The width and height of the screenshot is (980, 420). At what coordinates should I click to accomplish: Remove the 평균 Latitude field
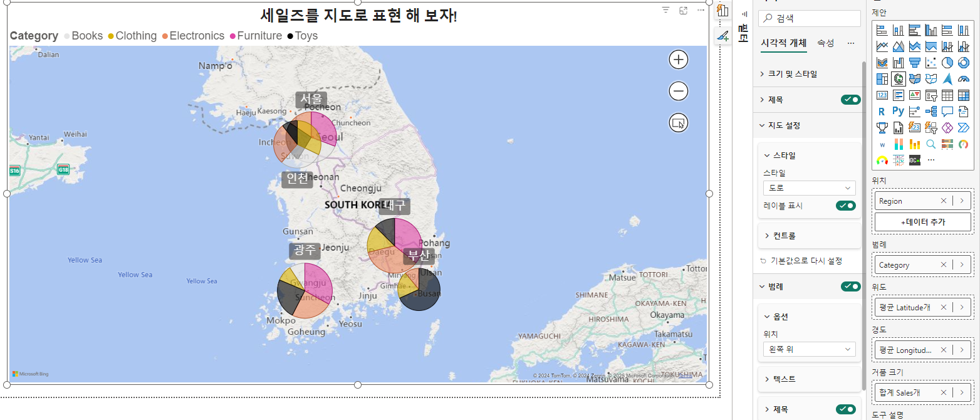point(944,307)
